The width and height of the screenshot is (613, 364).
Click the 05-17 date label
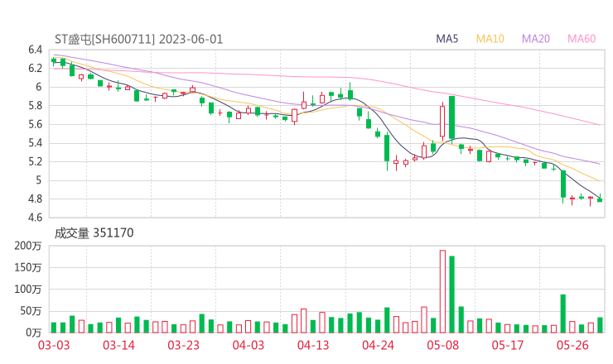508,345
